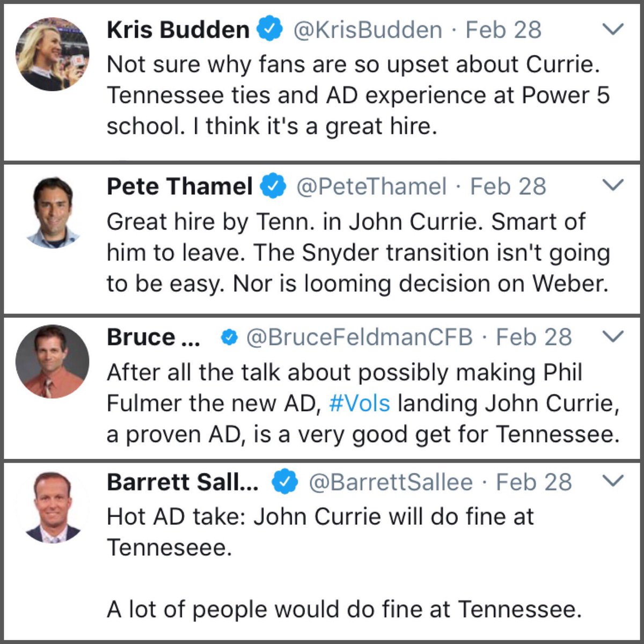The image size is (644, 644).
Task: Expand options menu on Kris Budden's tweet
Action: (613, 29)
